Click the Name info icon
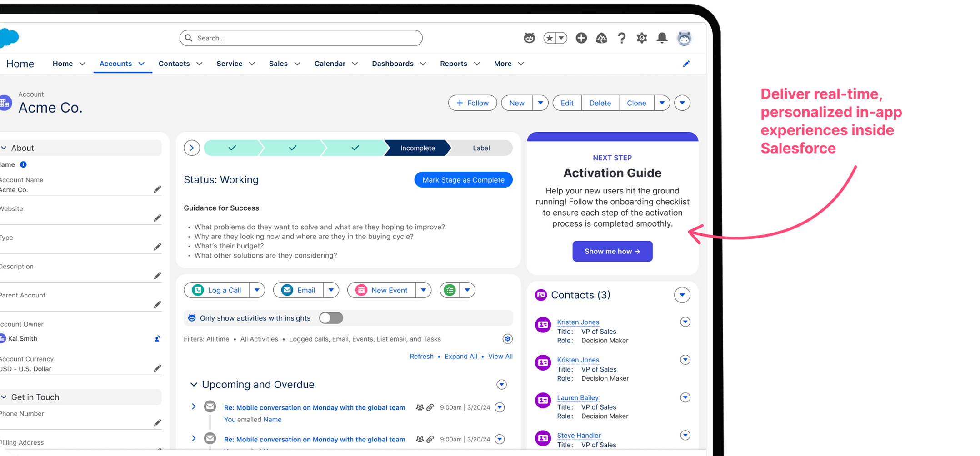This screenshot has height=456, width=980. pyautogui.click(x=23, y=164)
